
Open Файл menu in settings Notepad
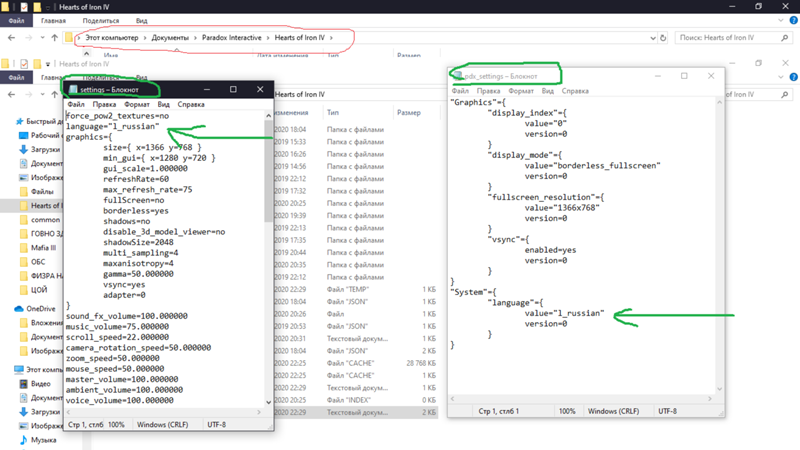(76, 104)
